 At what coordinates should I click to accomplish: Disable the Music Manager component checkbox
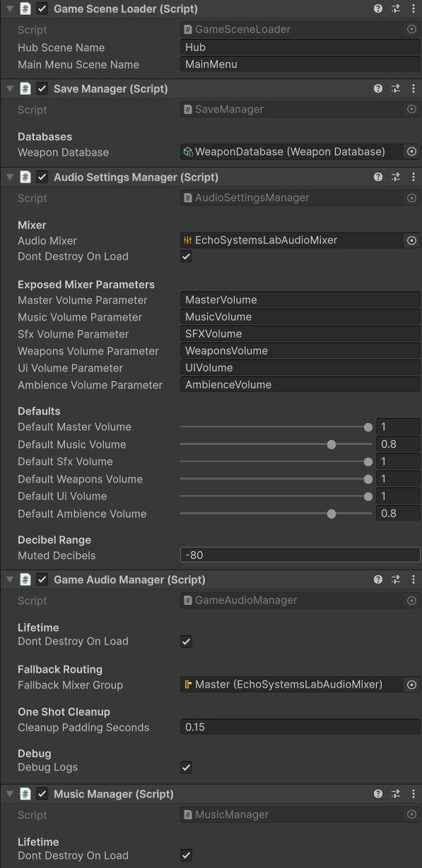coord(42,794)
